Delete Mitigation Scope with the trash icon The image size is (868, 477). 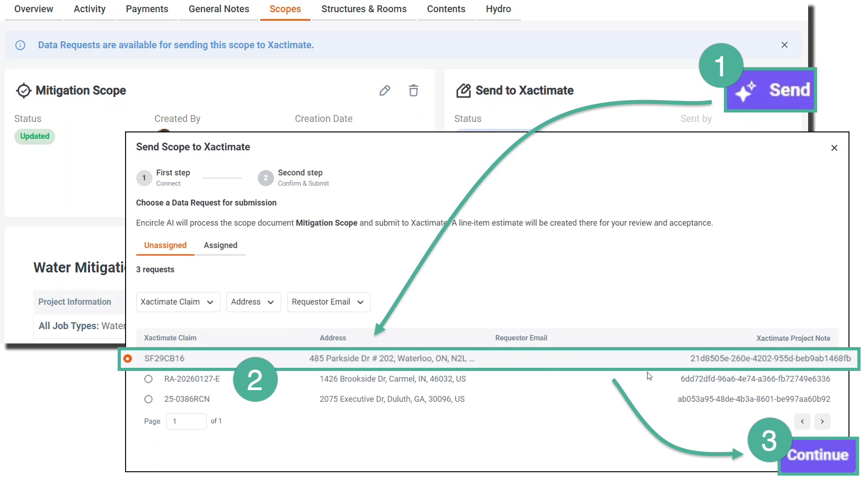(x=413, y=91)
